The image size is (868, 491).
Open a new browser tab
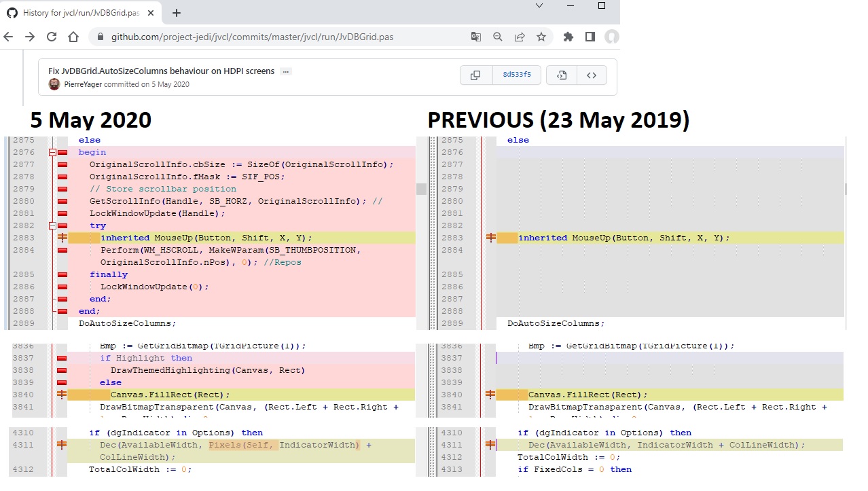[x=177, y=13]
